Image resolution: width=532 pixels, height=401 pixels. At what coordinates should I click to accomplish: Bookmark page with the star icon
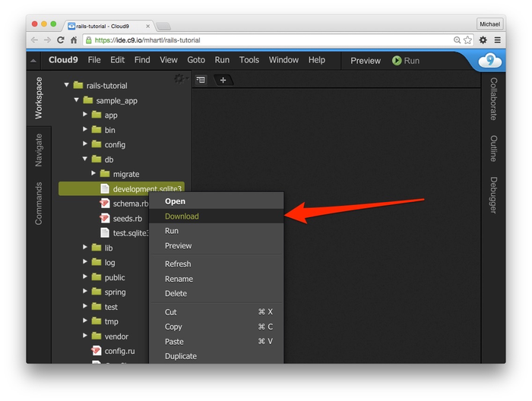(467, 40)
